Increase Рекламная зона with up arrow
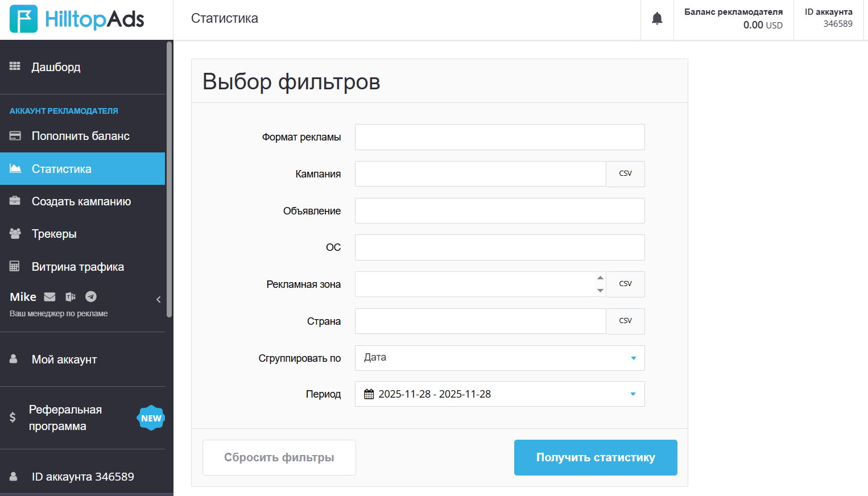 click(600, 278)
